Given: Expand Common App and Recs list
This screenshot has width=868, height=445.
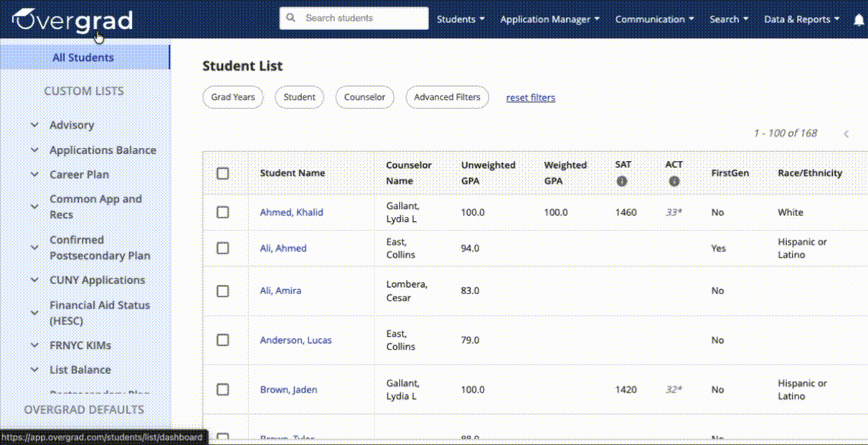Looking at the screenshot, I should click(x=34, y=207).
